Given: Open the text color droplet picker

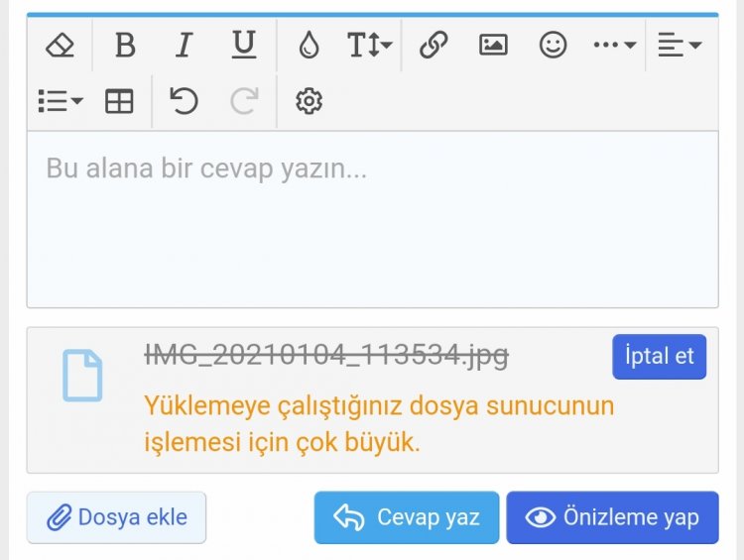Looking at the screenshot, I should [309, 45].
